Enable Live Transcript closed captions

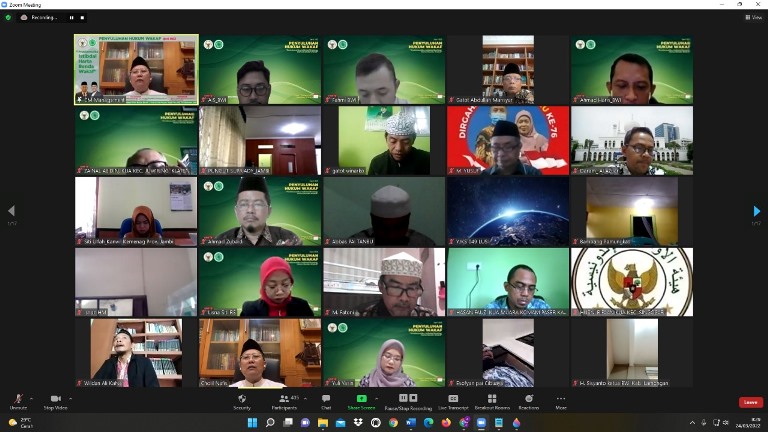453,402
